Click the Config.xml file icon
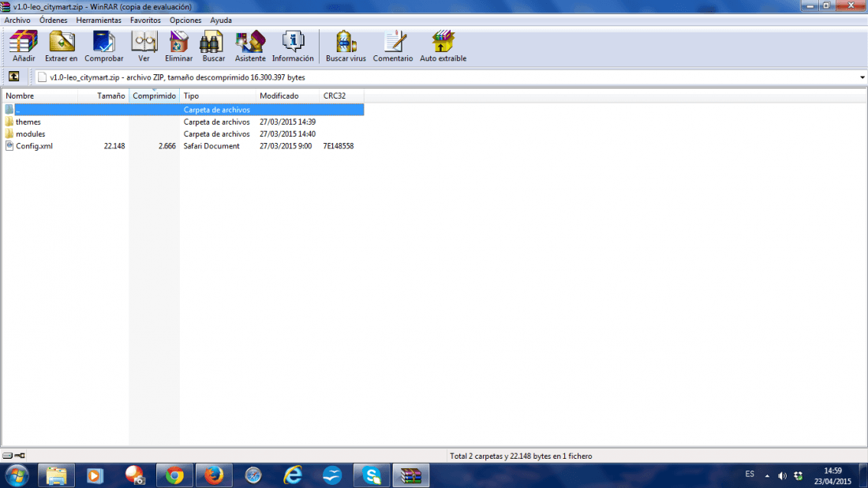The width and height of the screenshot is (868, 488). tap(9, 146)
